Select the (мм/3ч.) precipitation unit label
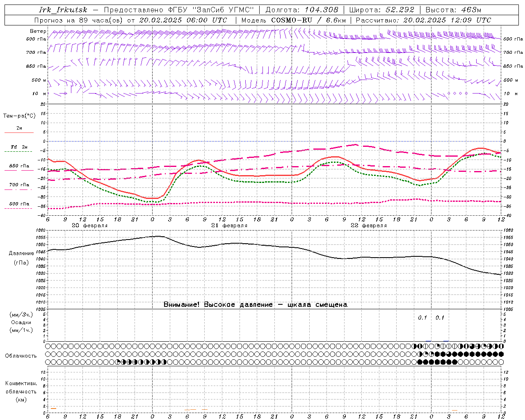Screen dimensions: 525x420 [21, 315]
